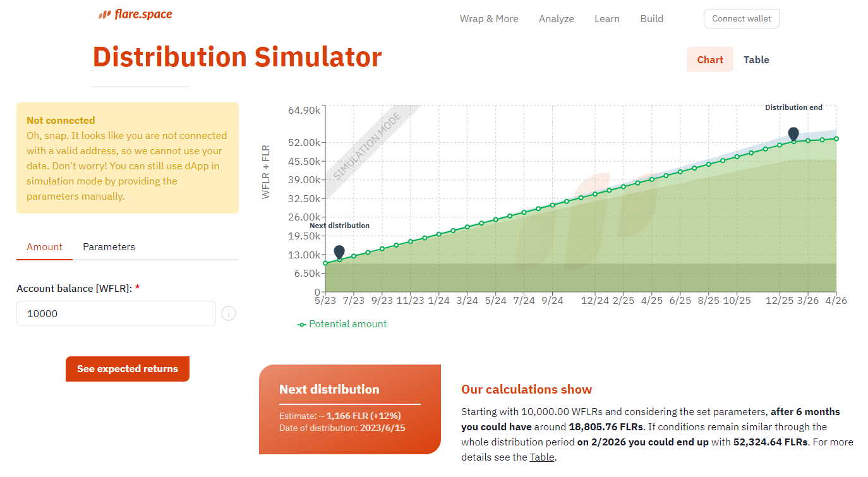Select the Amount tab

(x=44, y=247)
